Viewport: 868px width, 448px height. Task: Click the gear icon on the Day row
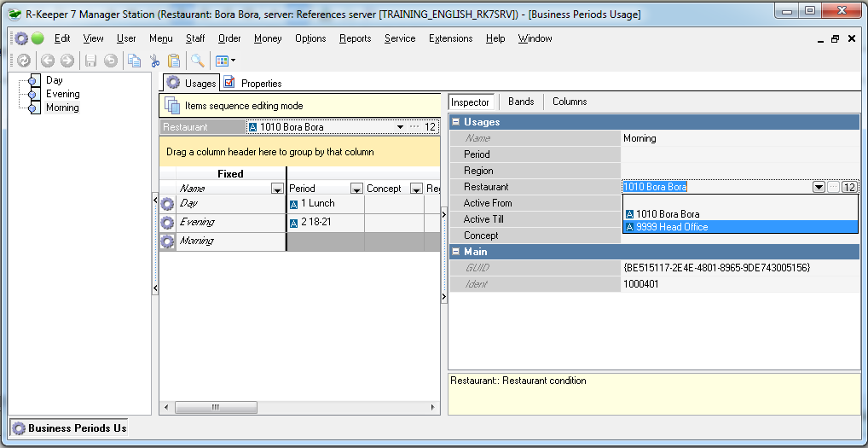coord(167,204)
